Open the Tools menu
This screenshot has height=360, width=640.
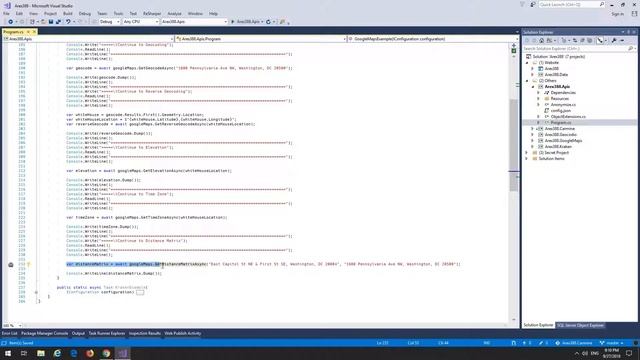118,13
